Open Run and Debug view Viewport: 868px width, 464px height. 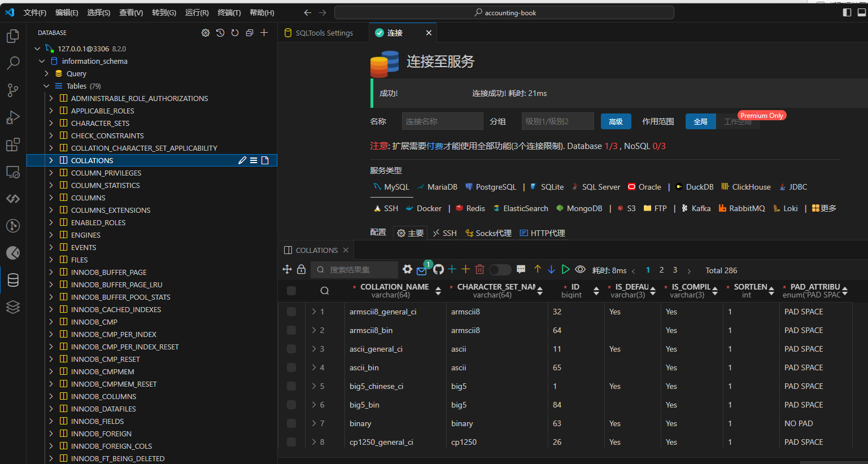[12, 117]
